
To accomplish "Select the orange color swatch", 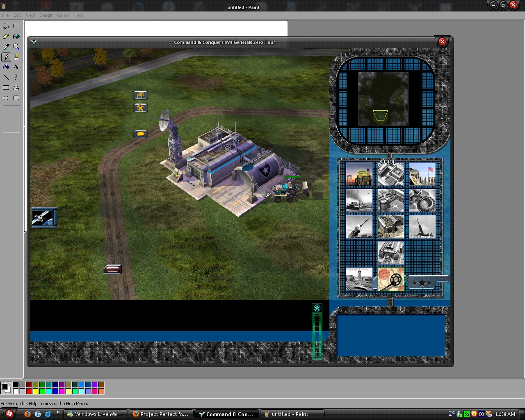I will [x=101, y=391].
